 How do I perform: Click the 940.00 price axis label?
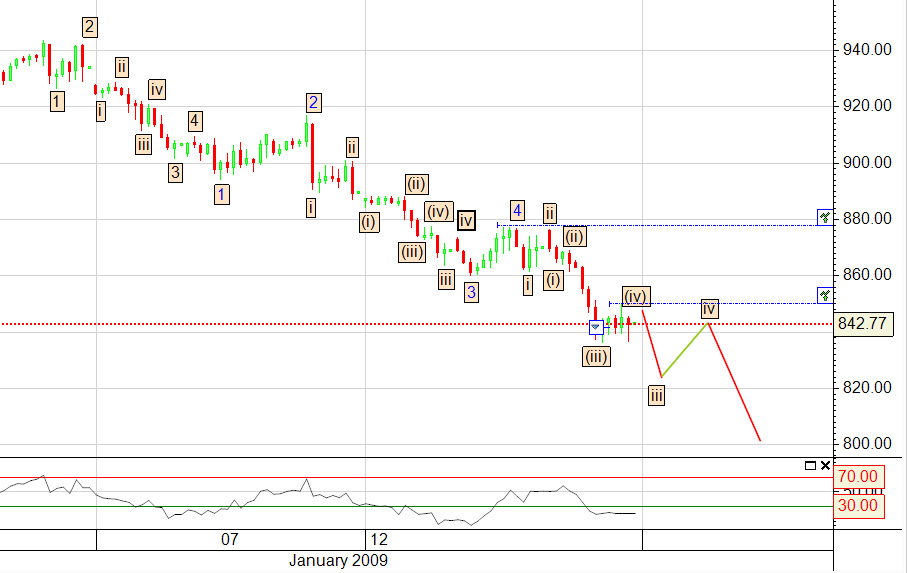(x=867, y=50)
